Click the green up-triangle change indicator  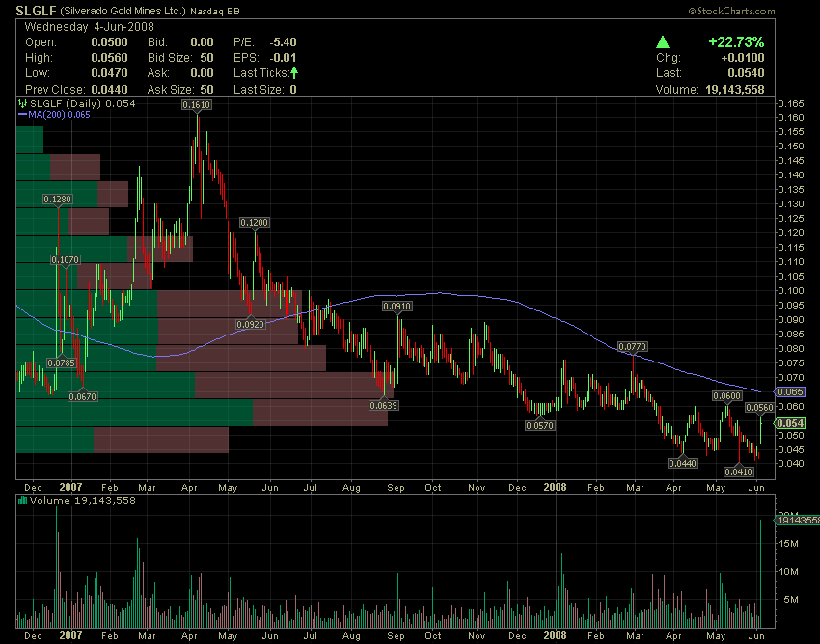(x=663, y=41)
